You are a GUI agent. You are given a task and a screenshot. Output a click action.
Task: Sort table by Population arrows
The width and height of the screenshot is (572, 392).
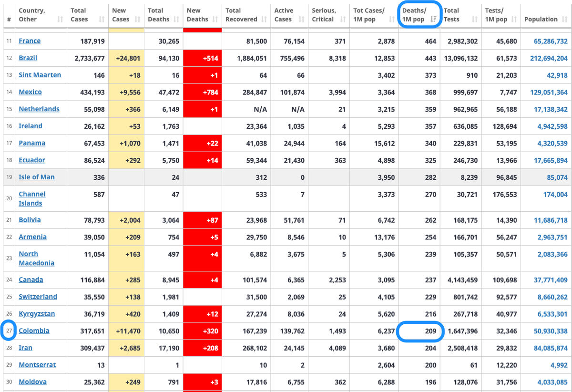tap(564, 20)
